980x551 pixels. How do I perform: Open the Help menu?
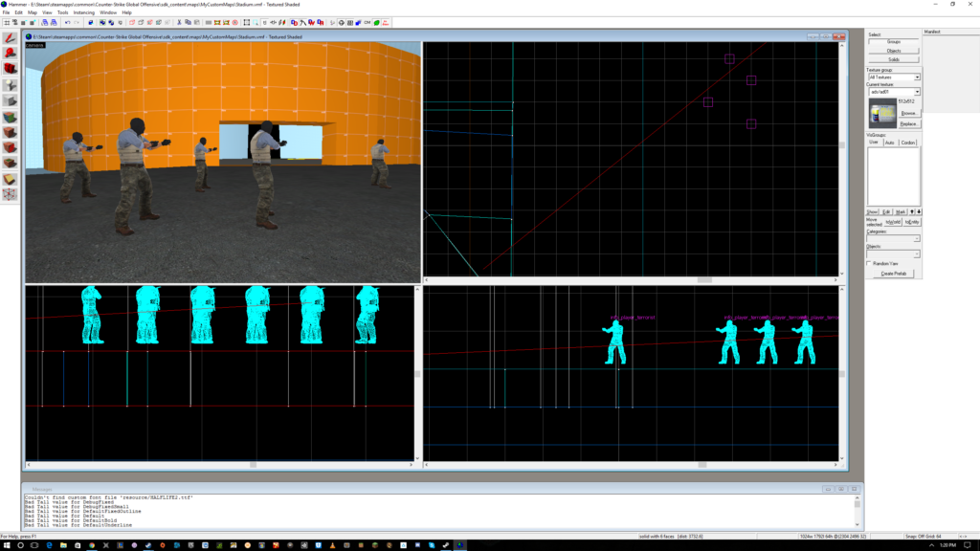127,12
